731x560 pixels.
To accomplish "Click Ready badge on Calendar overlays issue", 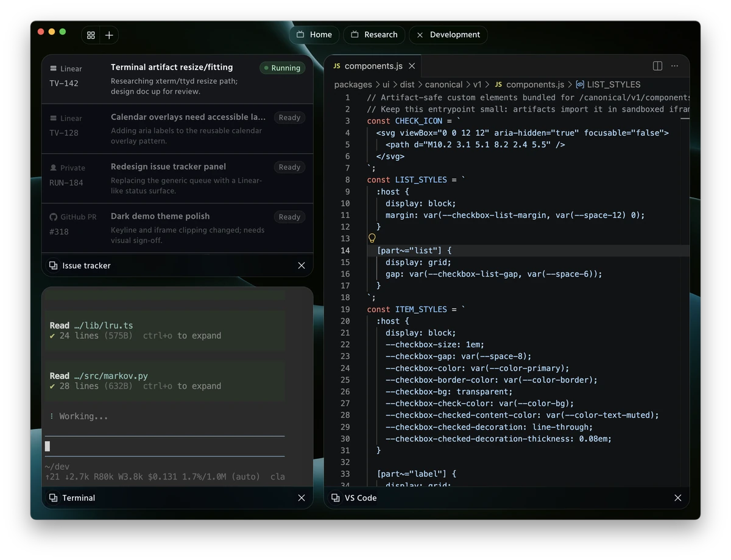I will point(289,118).
